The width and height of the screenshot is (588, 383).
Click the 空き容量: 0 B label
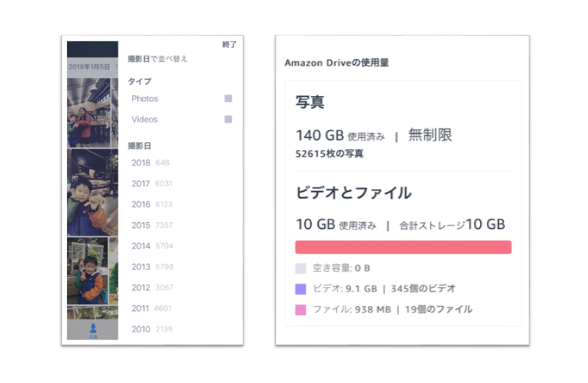click(x=341, y=268)
